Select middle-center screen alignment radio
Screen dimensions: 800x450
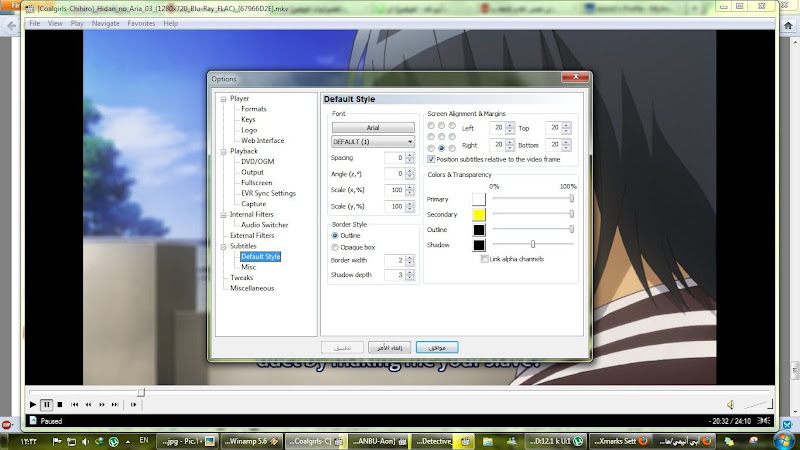point(441,137)
